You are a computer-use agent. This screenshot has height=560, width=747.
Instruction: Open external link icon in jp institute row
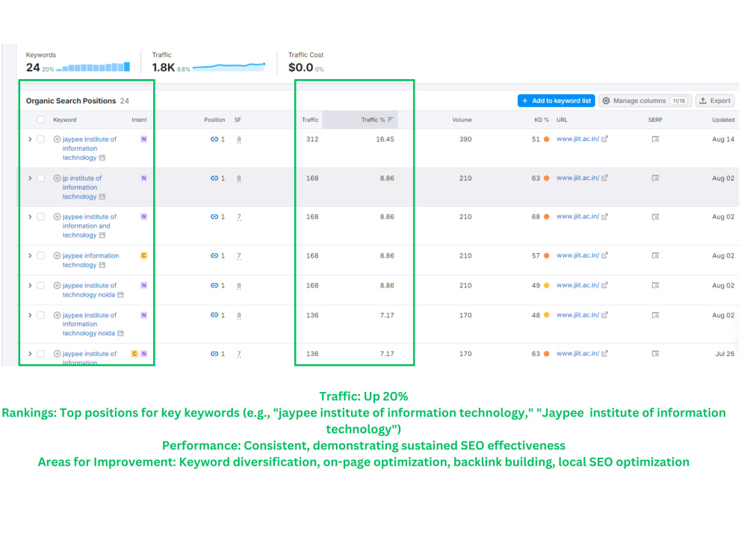[604, 178]
